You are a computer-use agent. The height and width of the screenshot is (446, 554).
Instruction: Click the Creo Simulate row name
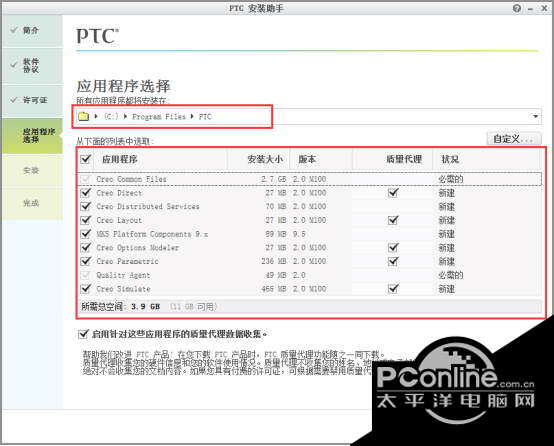(x=123, y=289)
